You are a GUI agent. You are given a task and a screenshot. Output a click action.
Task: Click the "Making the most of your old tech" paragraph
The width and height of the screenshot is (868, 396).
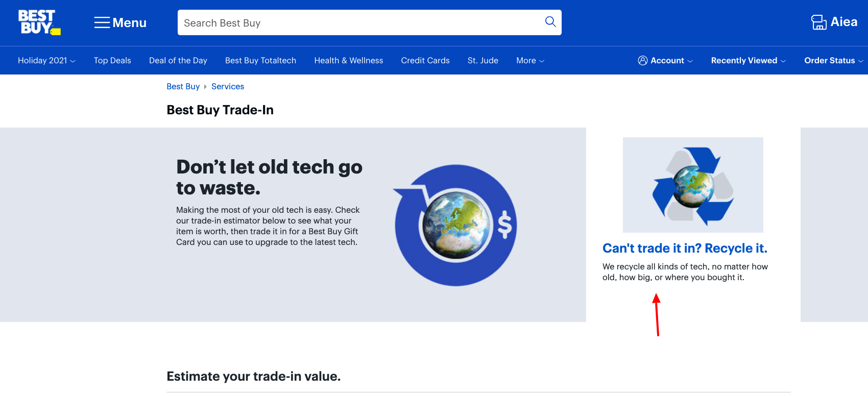[x=268, y=226]
